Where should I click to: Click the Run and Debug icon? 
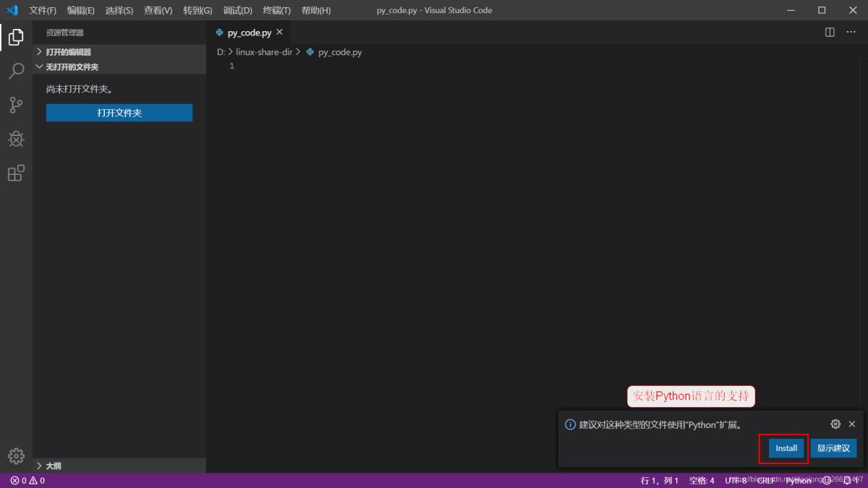click(x=15, y=139)
